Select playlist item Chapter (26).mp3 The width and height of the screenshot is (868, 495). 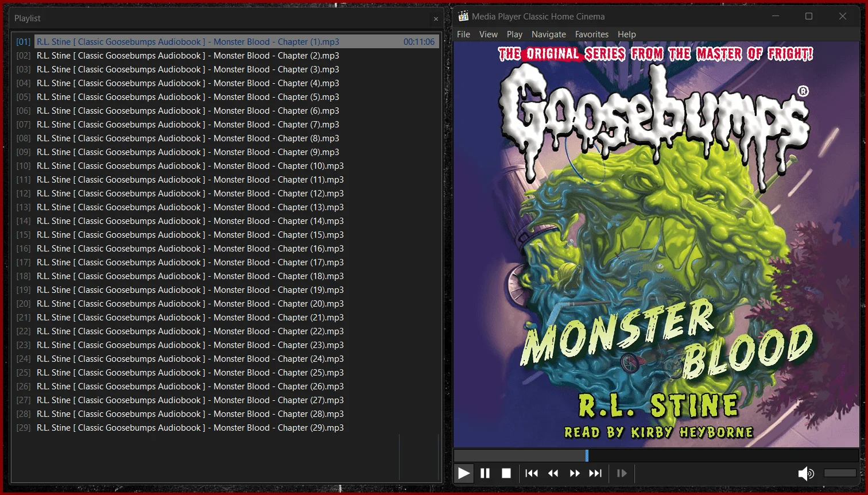coord(237,386)
